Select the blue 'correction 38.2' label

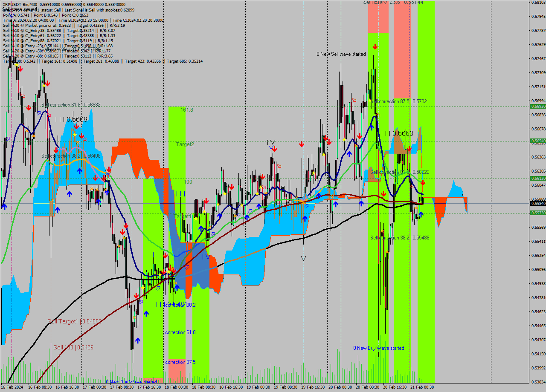pos(180,305)
